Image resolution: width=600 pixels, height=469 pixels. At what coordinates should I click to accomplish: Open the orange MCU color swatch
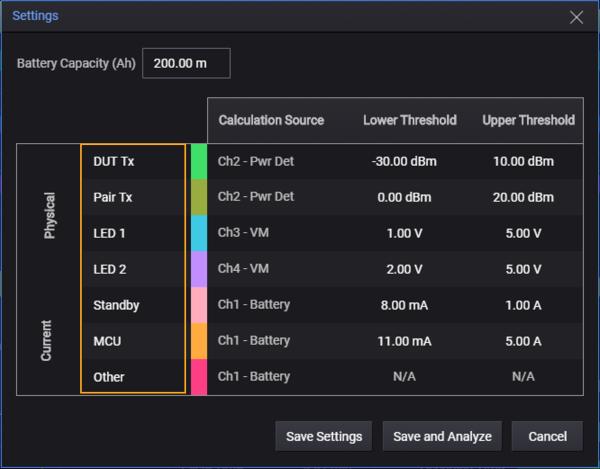pyautogui.click(x=199, y=341)
